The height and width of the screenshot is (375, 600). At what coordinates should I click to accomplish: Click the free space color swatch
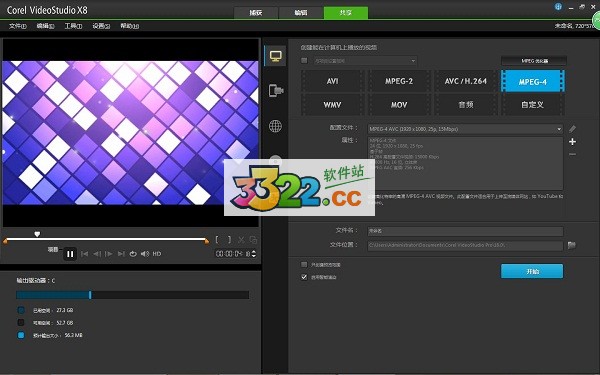point(21,323)
